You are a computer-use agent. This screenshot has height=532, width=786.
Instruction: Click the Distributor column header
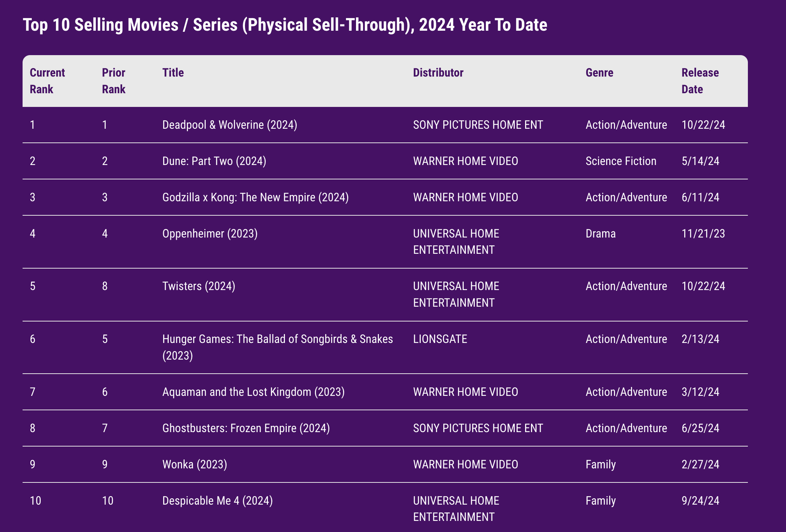438,73
